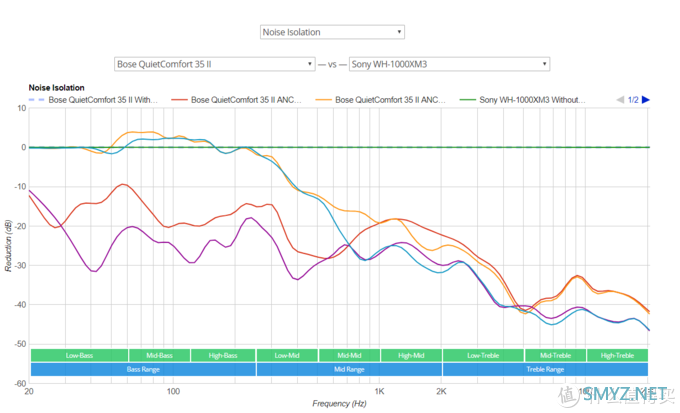Open the Sony WH-1000XM3 comparison dropdown
Image resolution: width=680 pixels, height=413 pixels.
449,64
